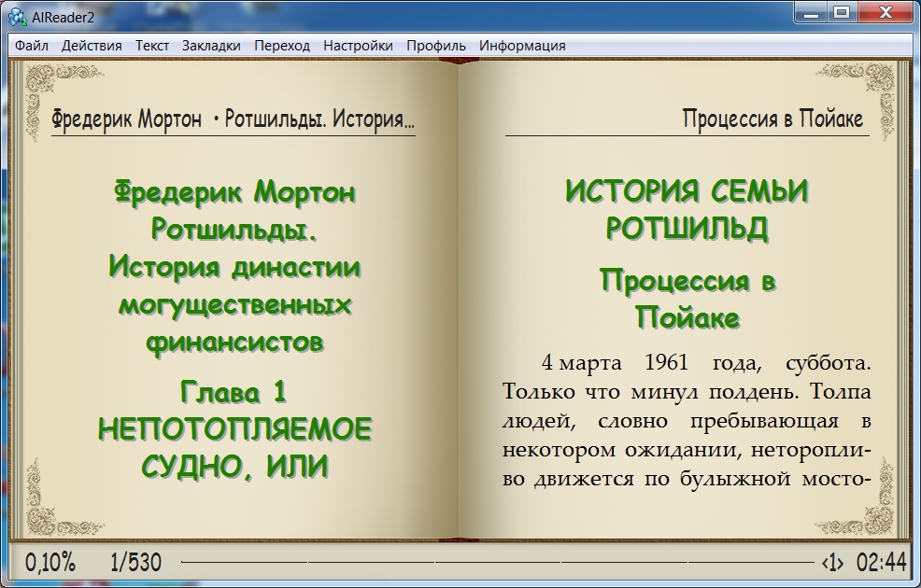Maximize the AlReader2 window
The height and width of the screenshot is (588, 921).
pos(842,12)
